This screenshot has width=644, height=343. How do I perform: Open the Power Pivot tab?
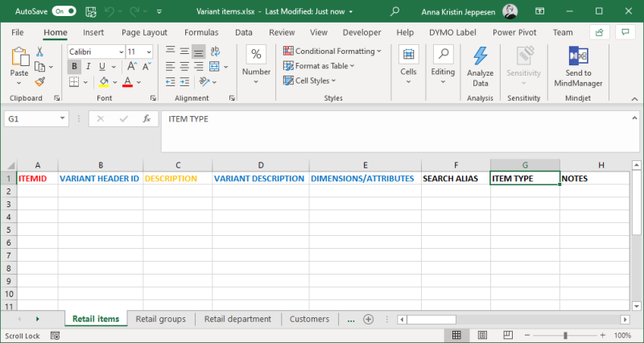[514, 32]
